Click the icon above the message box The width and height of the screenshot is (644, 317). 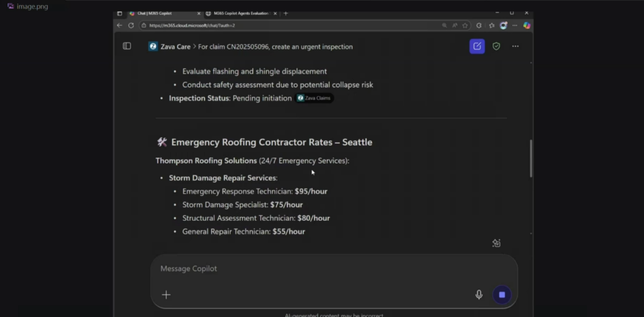coord(496,243)
